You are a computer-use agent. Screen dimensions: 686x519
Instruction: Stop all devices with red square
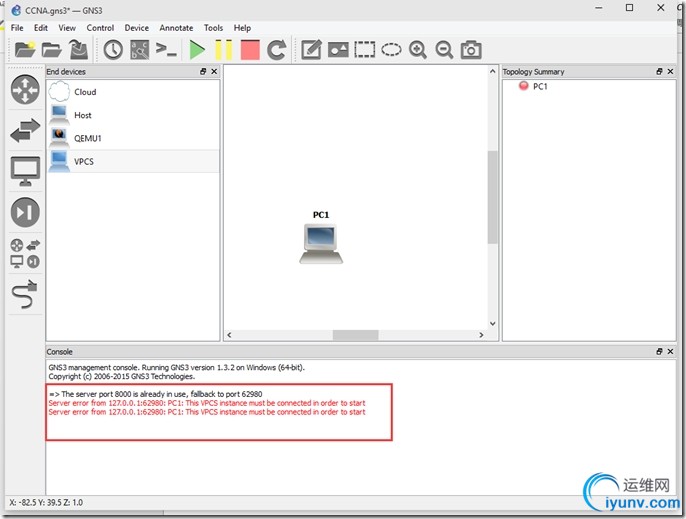250,49
